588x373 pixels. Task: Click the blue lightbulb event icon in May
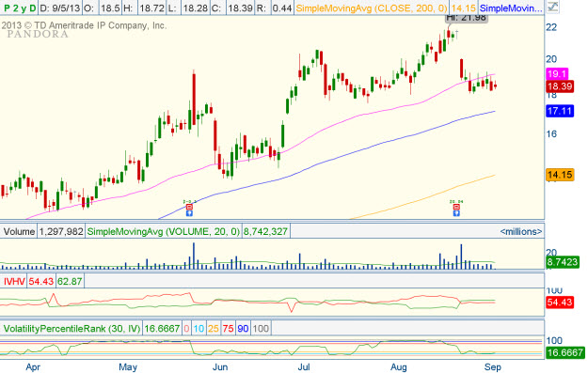tap(189, 213)
